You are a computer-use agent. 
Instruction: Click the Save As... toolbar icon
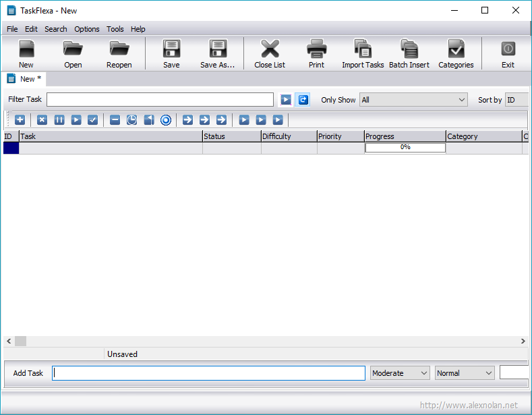[x=218, y=54]
